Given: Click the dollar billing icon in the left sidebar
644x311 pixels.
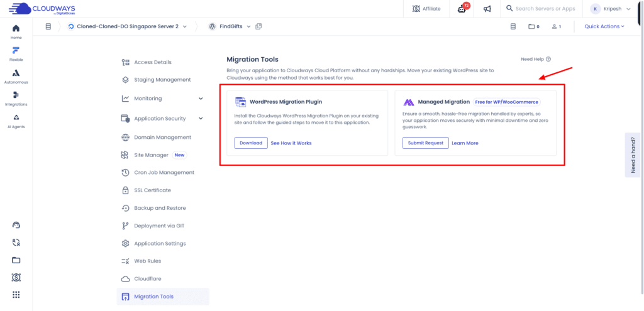Looking at the screenshot, I should point(16,278).
